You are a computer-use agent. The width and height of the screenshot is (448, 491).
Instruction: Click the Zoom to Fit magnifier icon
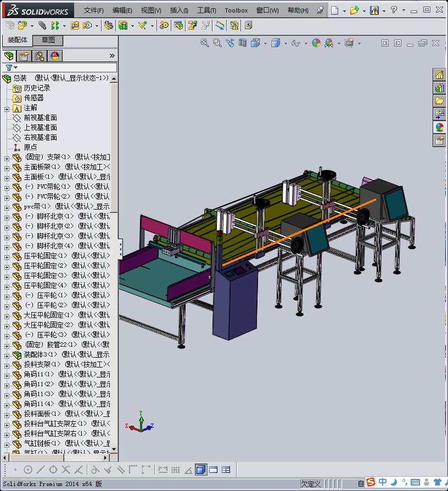(205, 43)
